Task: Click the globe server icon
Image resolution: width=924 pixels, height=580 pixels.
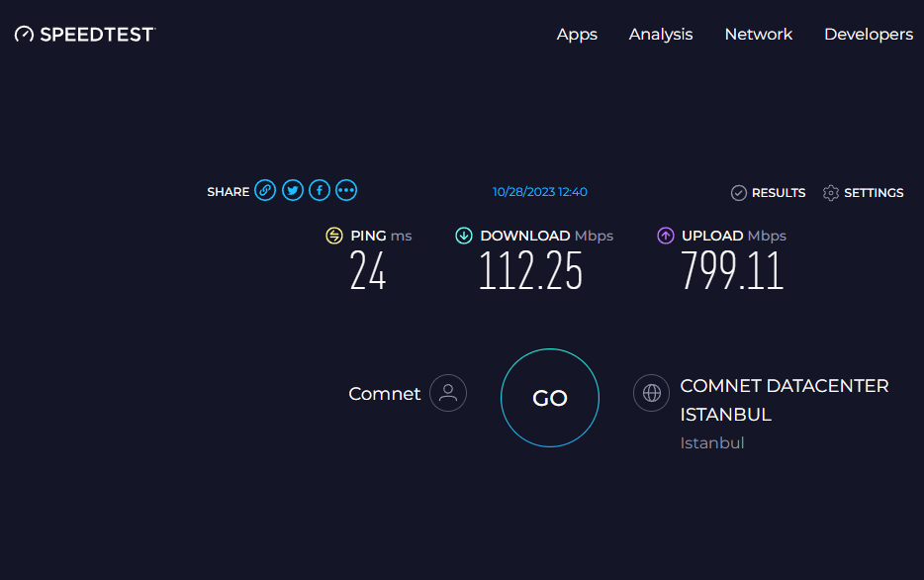Action: (651, 393)
